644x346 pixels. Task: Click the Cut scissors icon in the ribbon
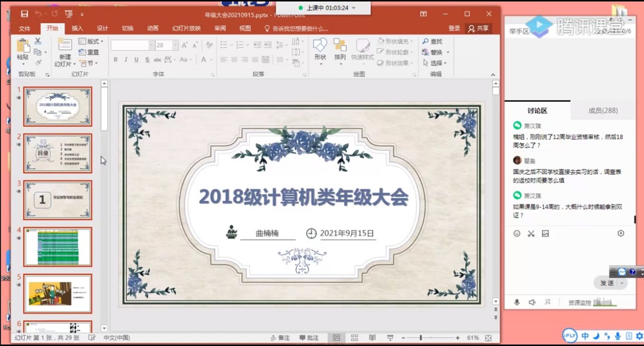[x=38, y=41]
